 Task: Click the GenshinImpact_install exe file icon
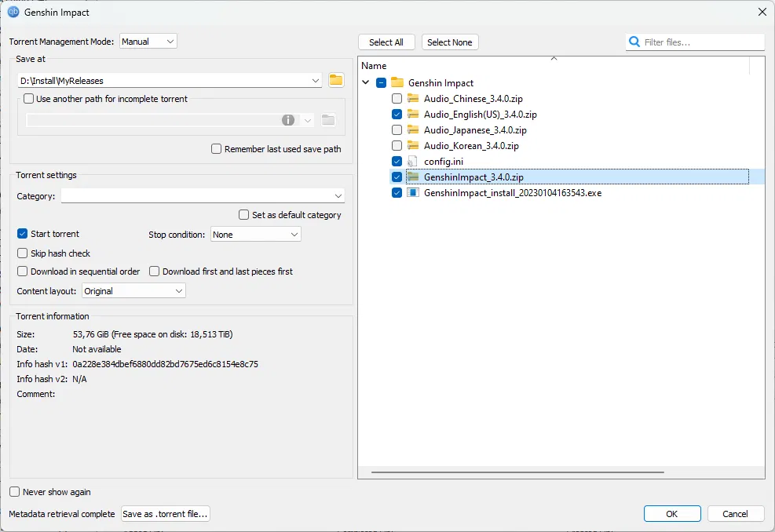tap(413, 193)
